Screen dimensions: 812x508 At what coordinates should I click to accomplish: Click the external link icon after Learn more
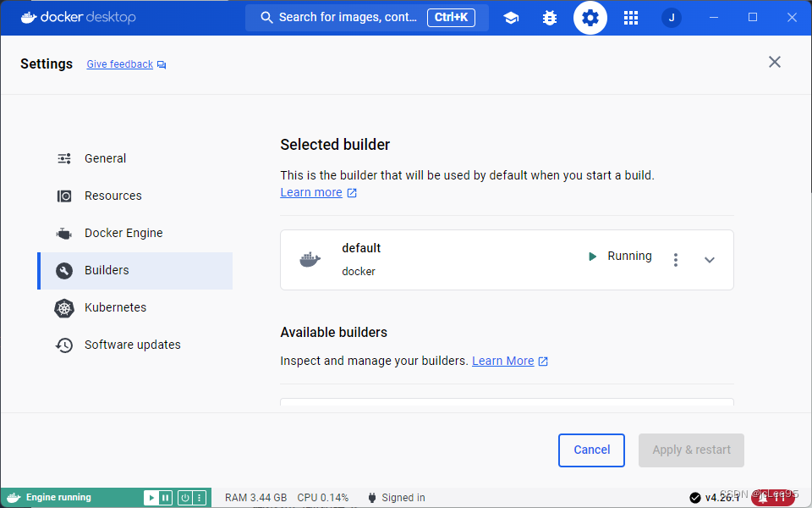point(352,193)
